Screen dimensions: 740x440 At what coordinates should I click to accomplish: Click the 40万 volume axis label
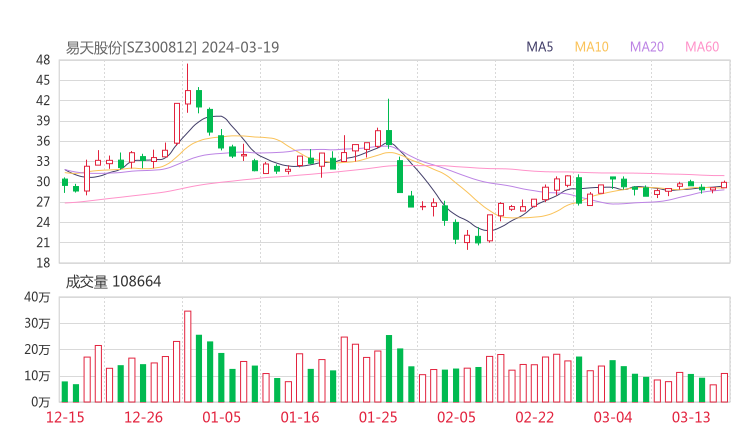(x=37, y=297)
